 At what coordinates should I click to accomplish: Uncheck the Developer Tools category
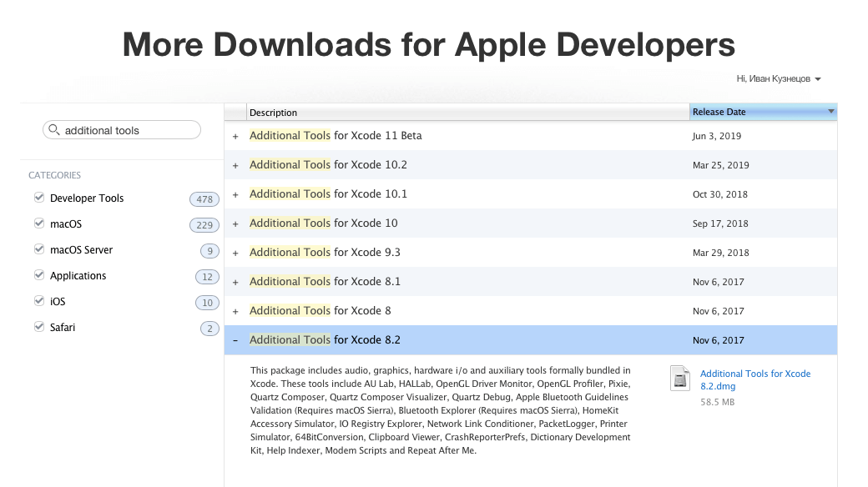(x=39, y=198)
